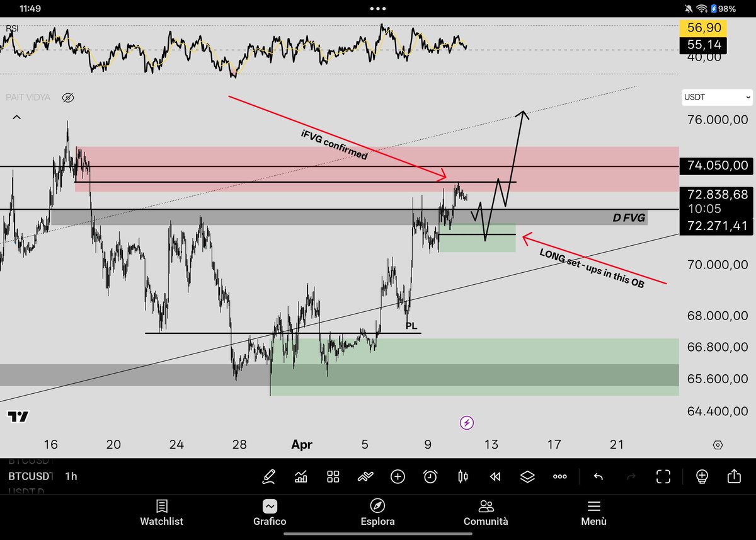Switch to the Esplora tab
Image resolution: width=756 pixels, height=540 pixels.
point(377,513)
